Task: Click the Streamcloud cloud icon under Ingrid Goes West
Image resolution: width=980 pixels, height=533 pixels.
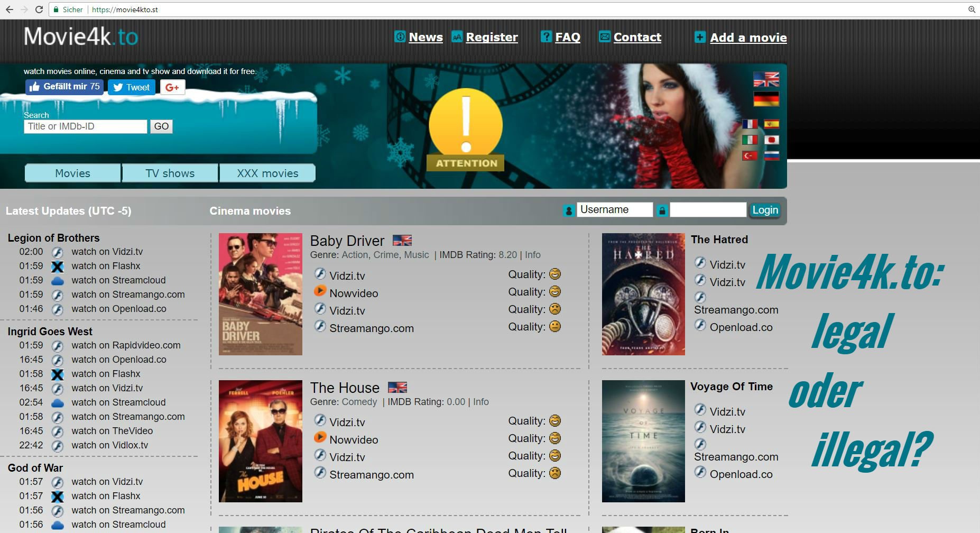Action: (x=57, y=403)
